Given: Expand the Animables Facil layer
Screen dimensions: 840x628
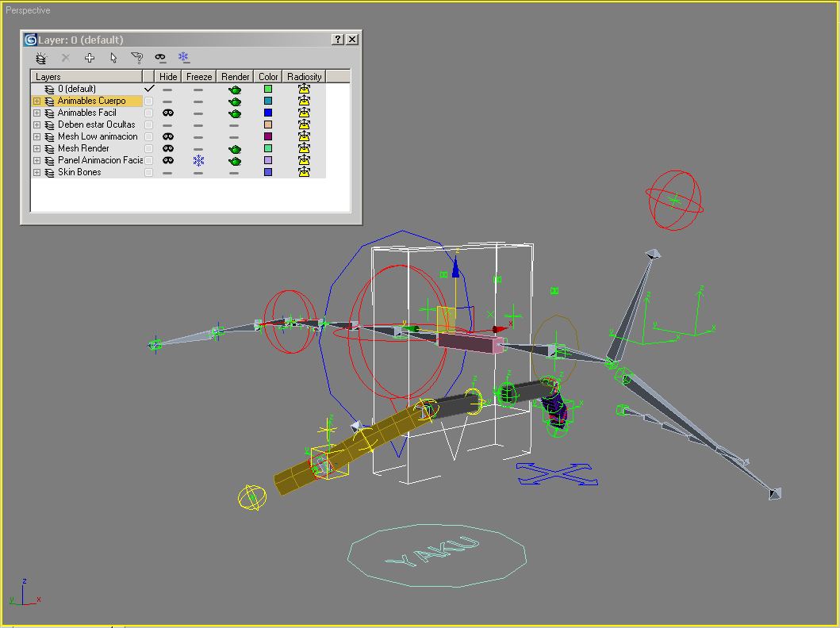Looking at the screenshot, I should point(37,113).
